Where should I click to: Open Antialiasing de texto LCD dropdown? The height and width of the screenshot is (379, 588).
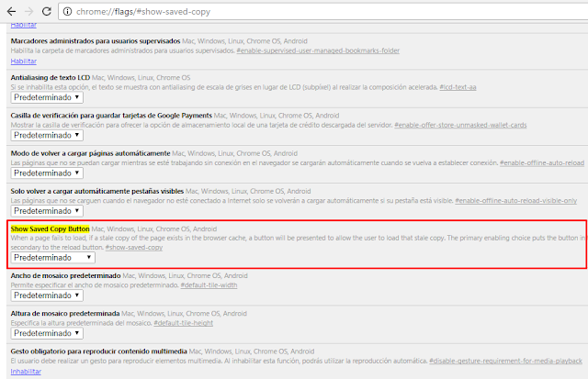tap(47, 97)
